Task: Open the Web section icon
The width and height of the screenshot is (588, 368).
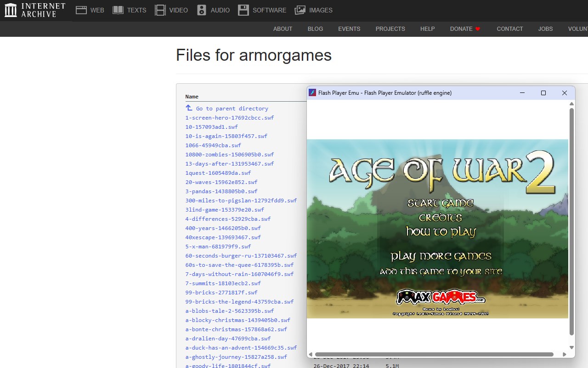Action: [81, 10]
